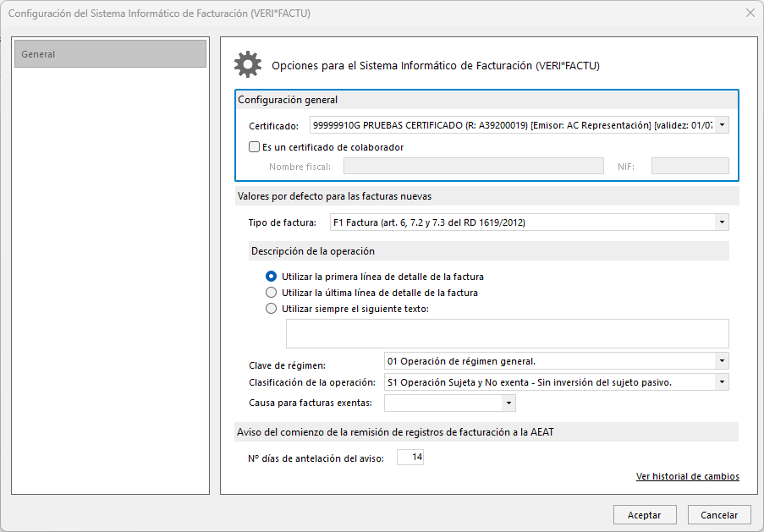
Task: Enable 'Es un certificado de colaborador' checkbox
Action: click(254, 146)
